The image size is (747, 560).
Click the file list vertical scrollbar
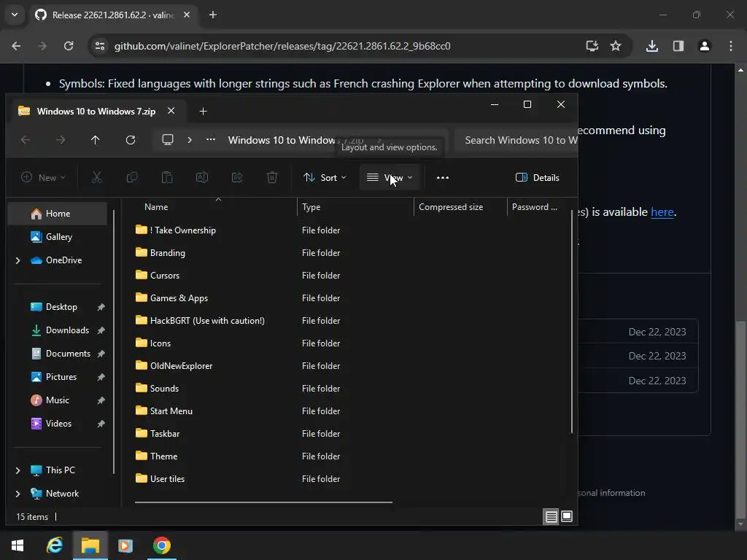pos(572,322)
